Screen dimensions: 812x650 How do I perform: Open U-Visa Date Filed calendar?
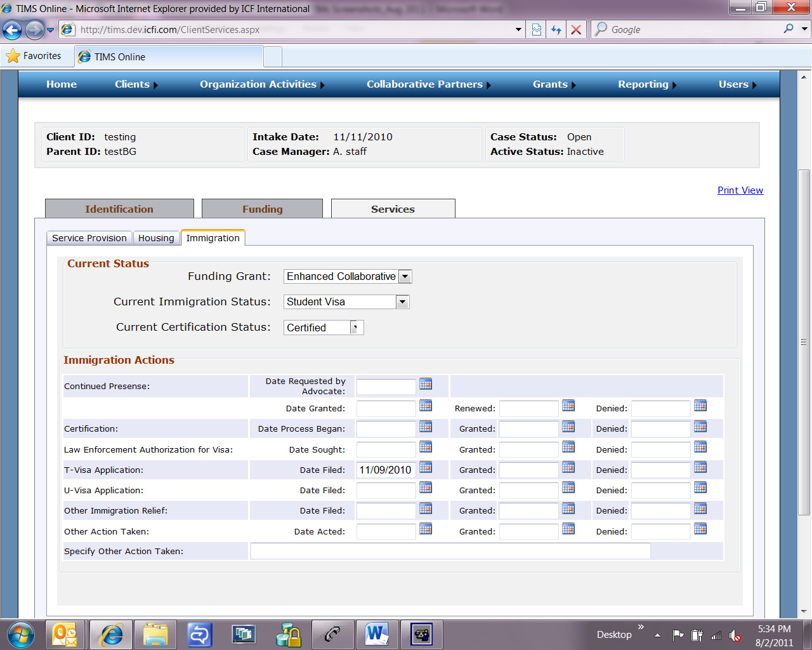point(426,487)
